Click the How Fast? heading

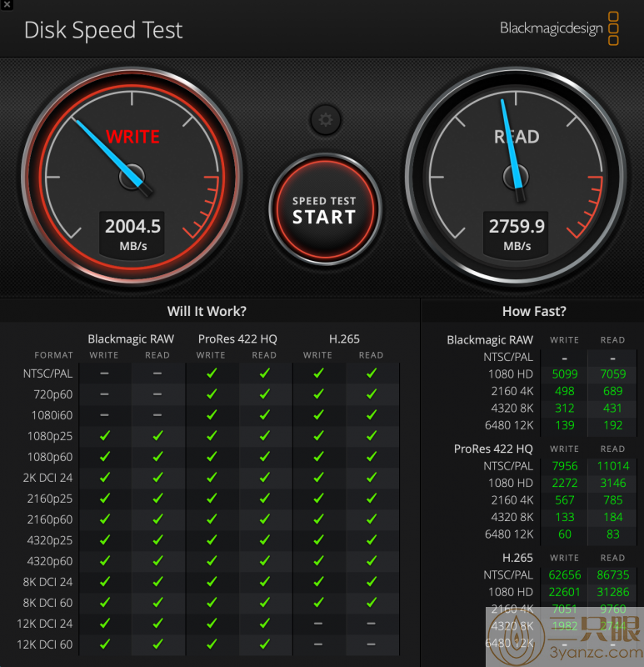534,311
